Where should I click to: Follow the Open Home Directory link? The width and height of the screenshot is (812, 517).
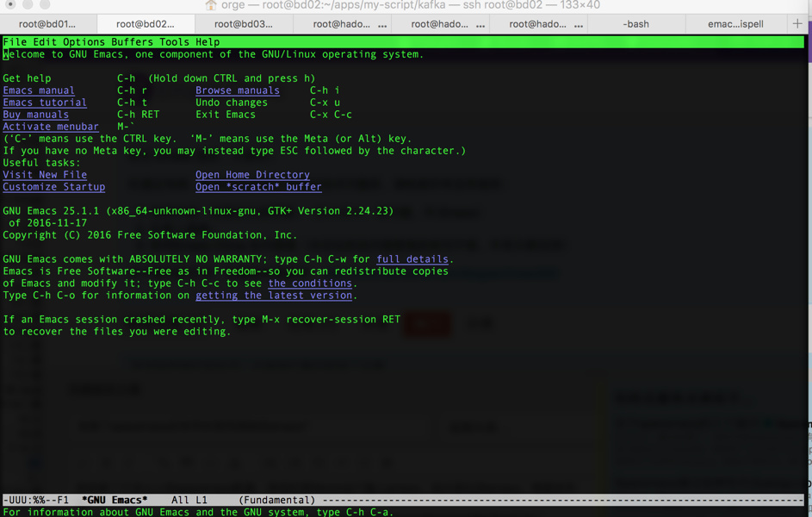[x=252, y=175]
